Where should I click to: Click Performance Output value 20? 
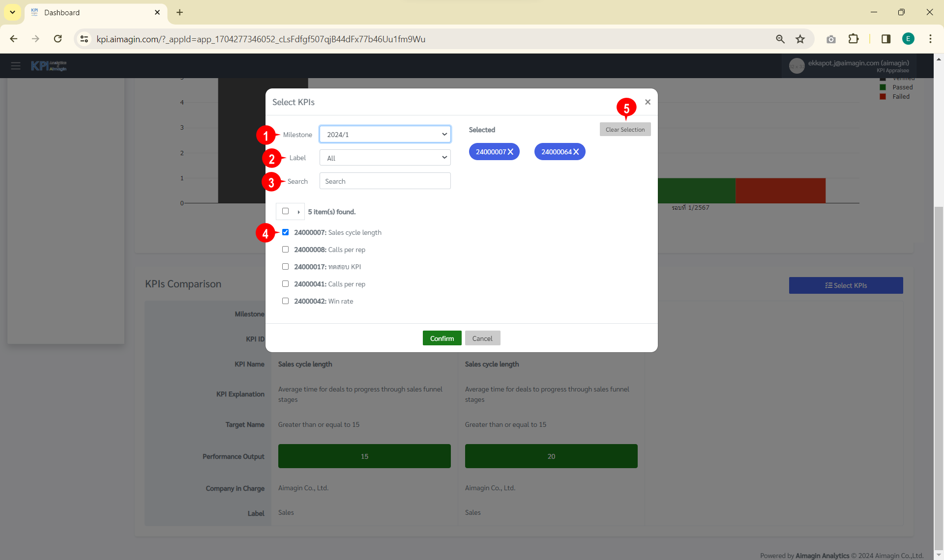pos(551,456)
